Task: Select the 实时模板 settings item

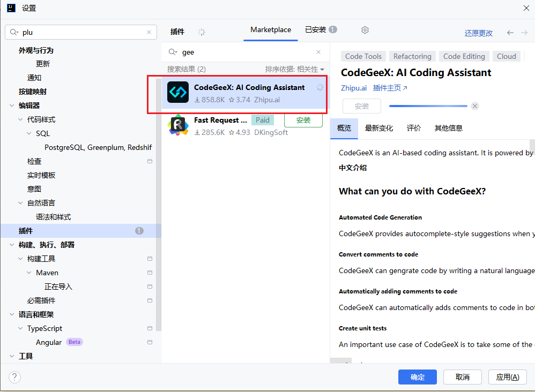Action: (41, 175)
